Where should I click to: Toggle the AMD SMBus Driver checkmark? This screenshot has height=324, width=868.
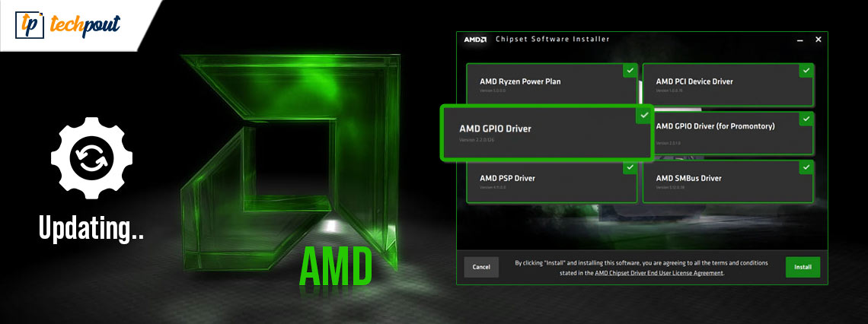tap(806, 167)
